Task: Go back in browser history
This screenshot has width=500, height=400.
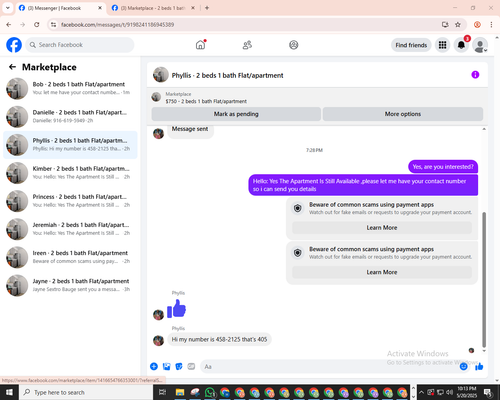Action: (9, 25)
